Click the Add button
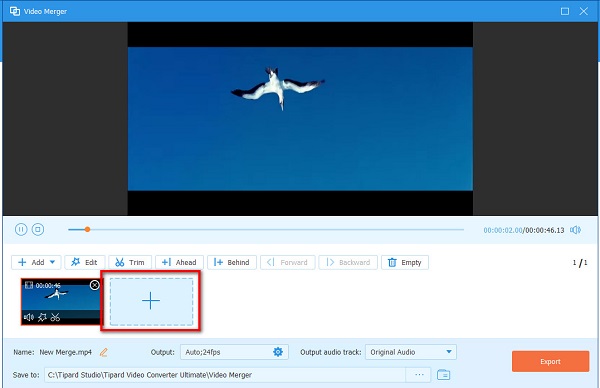600x388 pixels. click(x=36, y=262)
